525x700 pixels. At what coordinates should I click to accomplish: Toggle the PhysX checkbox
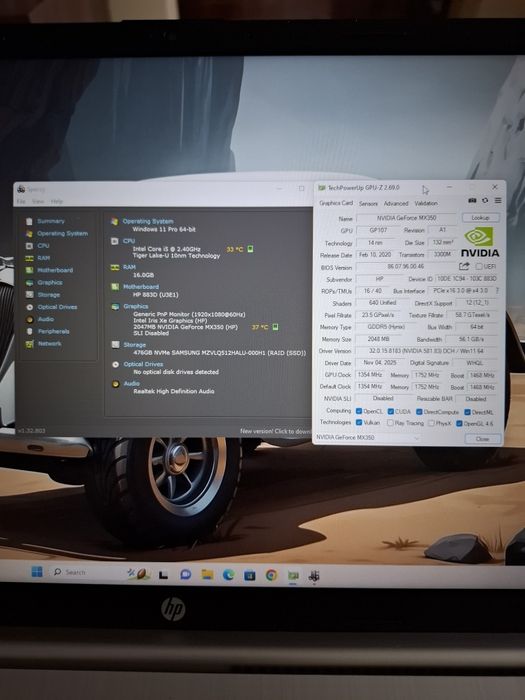click(x=431, y=423)
